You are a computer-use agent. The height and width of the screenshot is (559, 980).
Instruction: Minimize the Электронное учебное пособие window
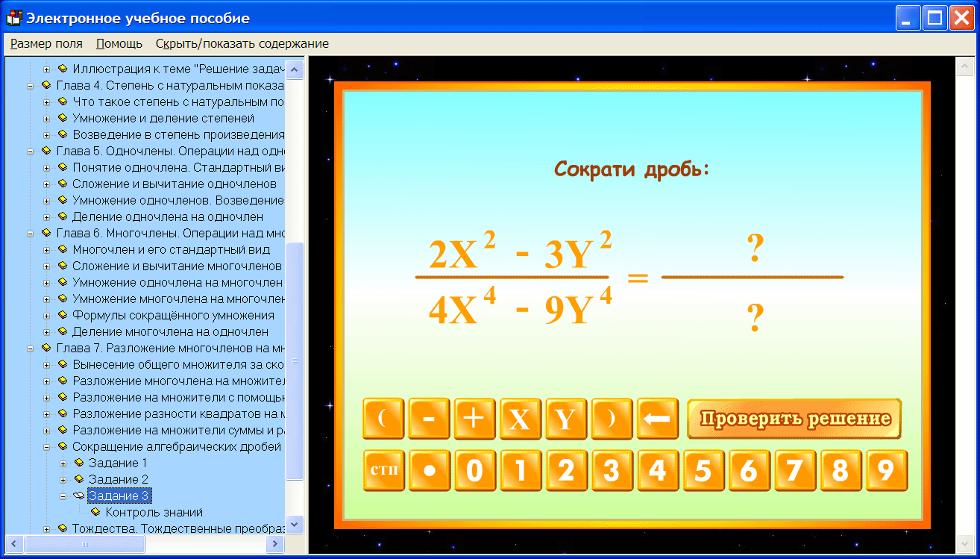pos(908,18)
